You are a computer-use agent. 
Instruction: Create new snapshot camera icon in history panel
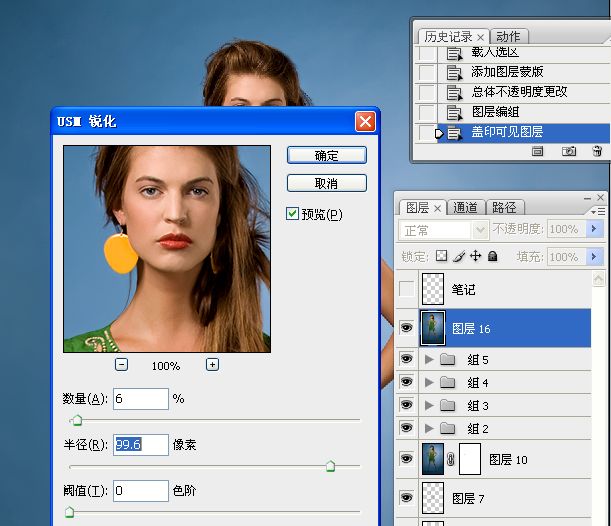tap(569, 151)
